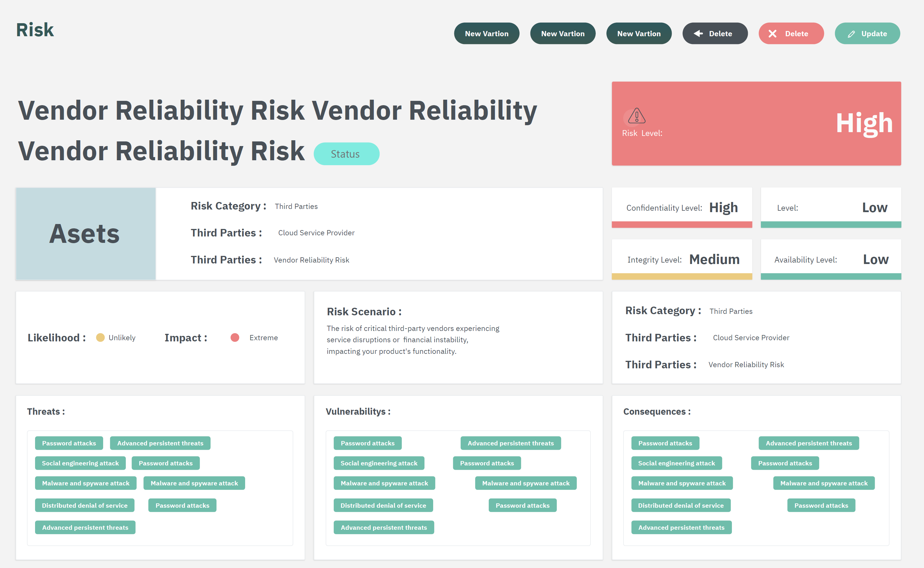Click the Asets panel label

(85, 234)
